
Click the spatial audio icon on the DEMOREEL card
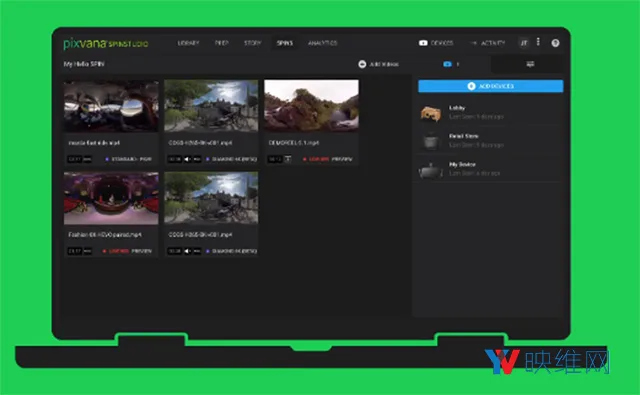tap(288, 159)
